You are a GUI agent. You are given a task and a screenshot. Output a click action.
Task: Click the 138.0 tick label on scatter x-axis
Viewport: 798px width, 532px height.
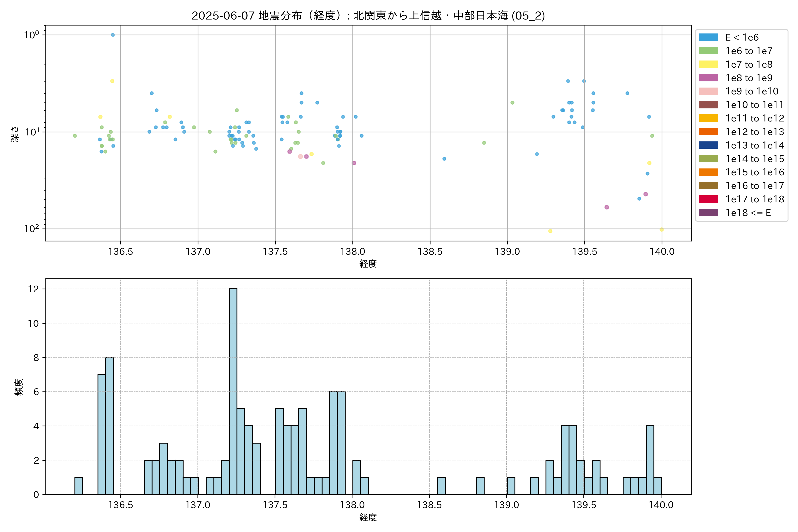point(352,251)
